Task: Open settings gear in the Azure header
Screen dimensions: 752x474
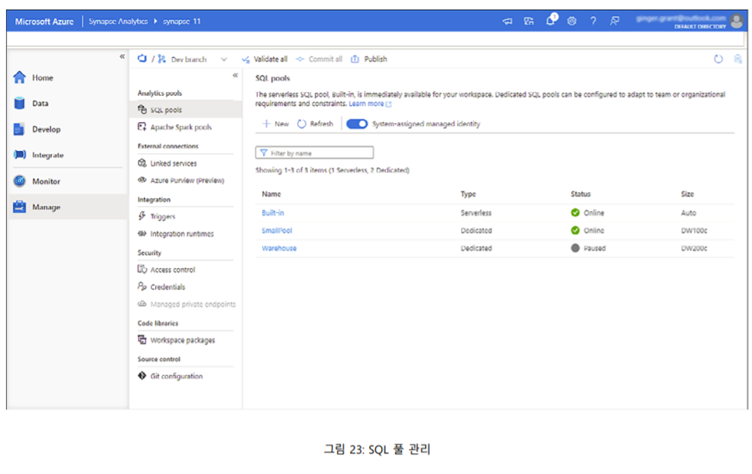Action: [572, 21]
